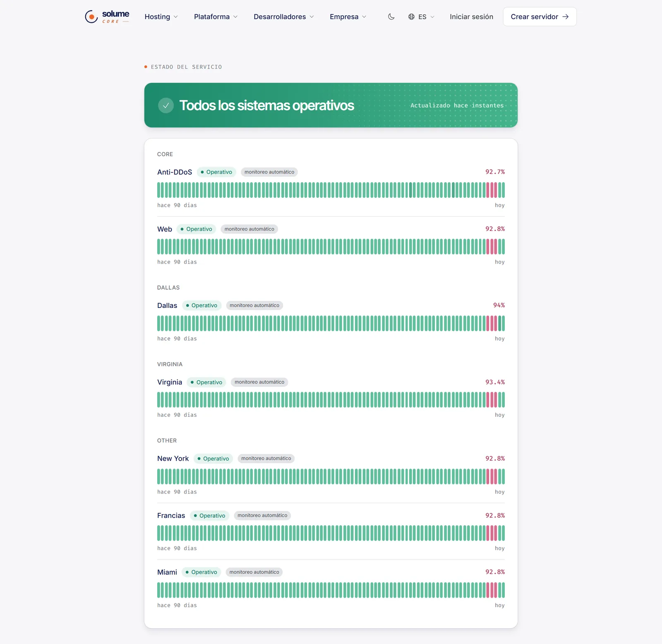Toggle dark mode with the moon icon
The width and height of the screenshot is (662, 644).
coord(391,17)
